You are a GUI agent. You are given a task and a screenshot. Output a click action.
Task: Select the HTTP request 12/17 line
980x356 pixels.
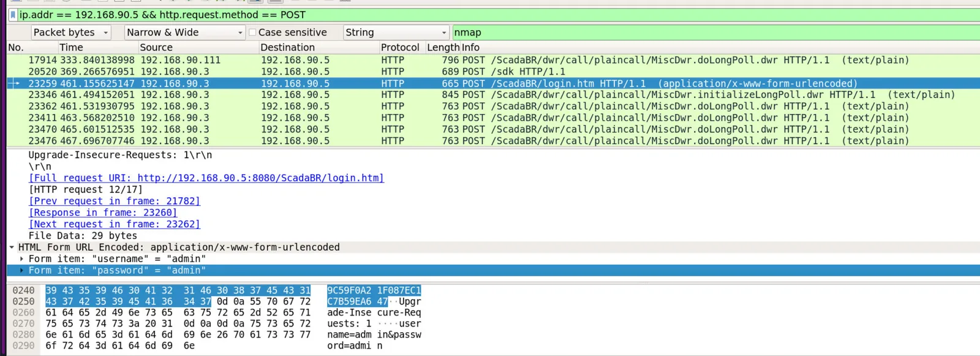(85, 190)
